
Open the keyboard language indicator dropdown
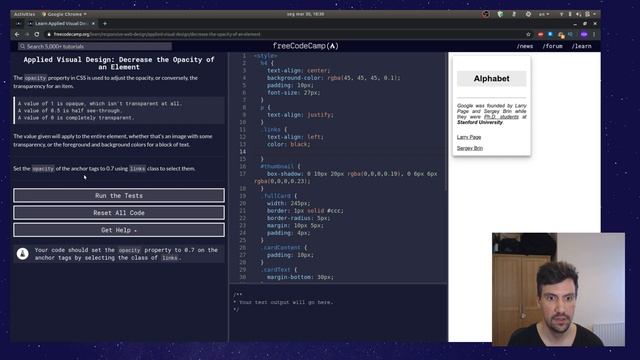544,14
